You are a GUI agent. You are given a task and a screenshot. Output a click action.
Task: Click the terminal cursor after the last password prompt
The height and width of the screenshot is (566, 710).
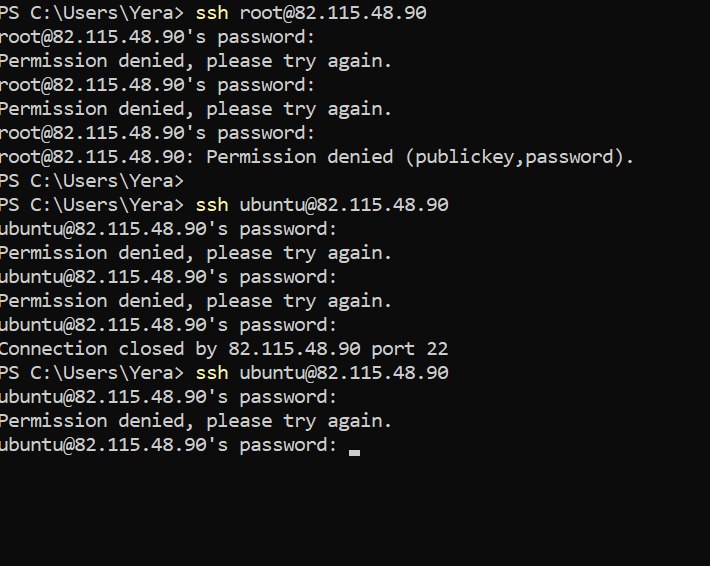[x=354, y=452]
